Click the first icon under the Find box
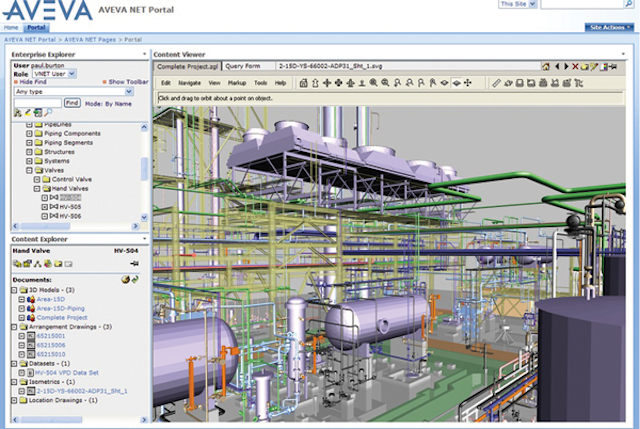 point(18,113)
